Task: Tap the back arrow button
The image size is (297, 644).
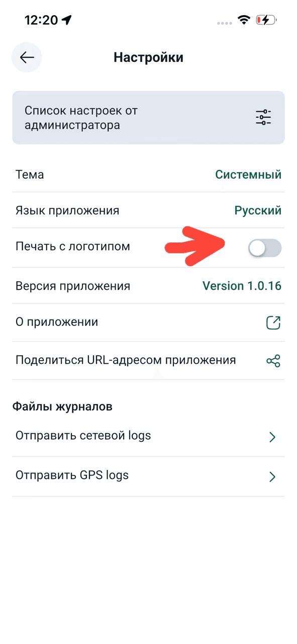Action: pos(27,57)
